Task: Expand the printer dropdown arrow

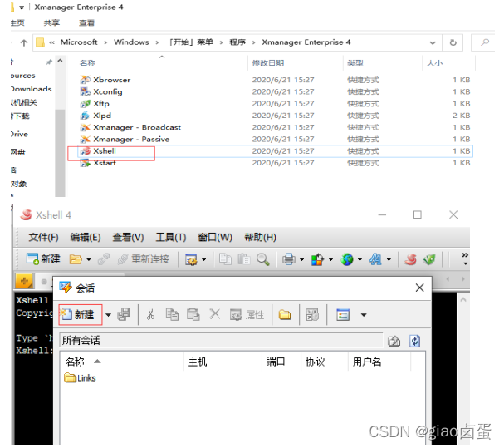Action: tap(302, 259)
